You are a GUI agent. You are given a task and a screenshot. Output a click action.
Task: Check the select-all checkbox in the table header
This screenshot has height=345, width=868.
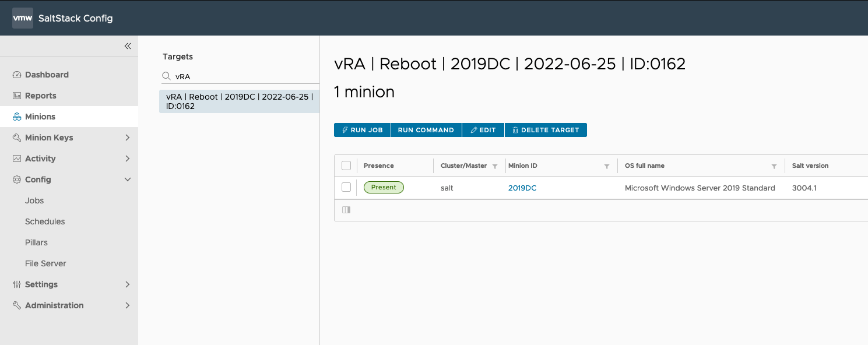pos(346,166)
